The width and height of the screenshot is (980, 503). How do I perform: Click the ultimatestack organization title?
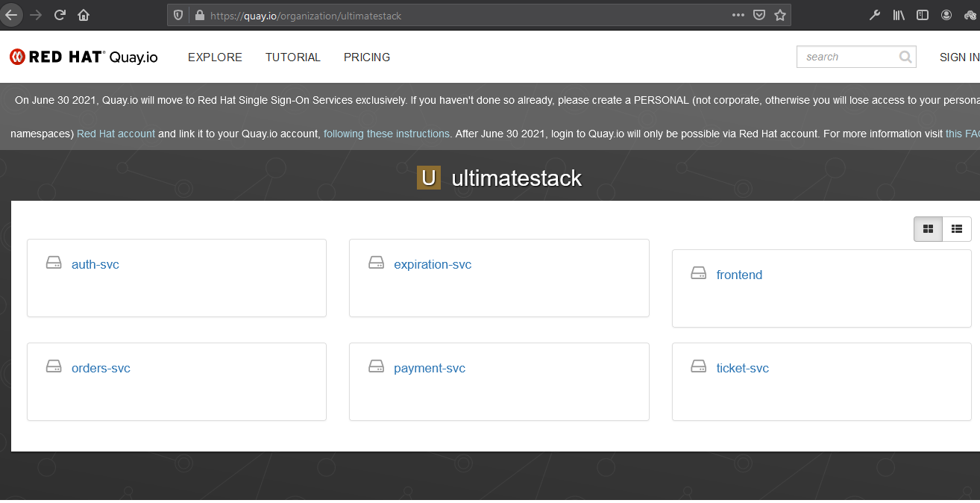point(517,178)
